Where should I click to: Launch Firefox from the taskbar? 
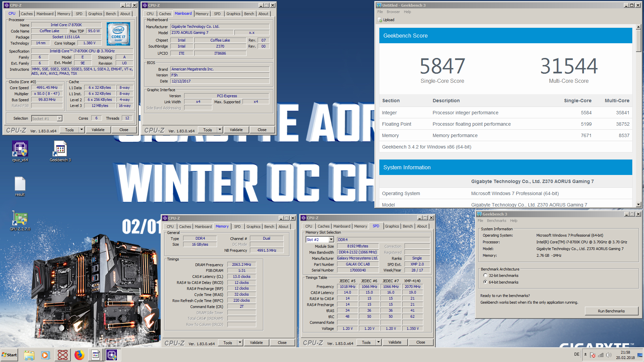click(x=79, y=355)
